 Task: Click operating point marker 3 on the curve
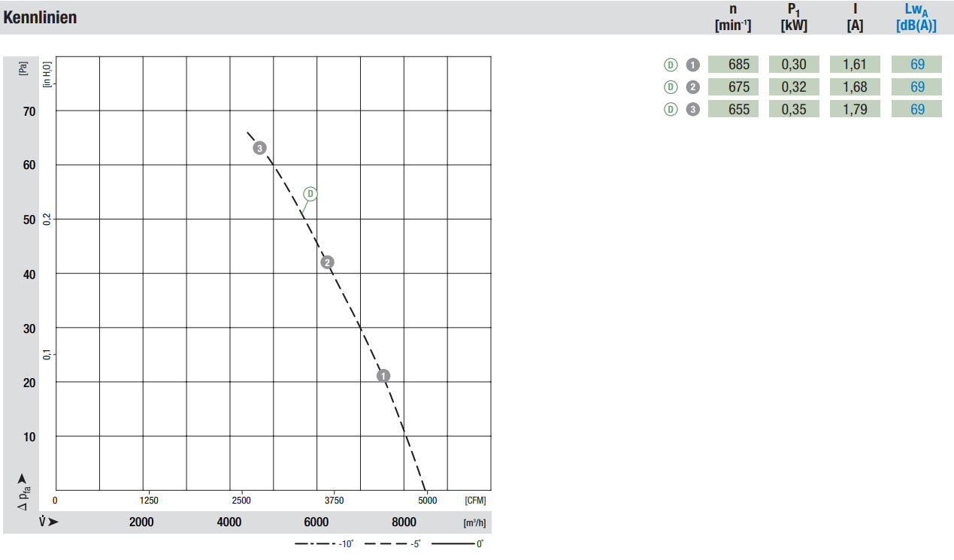[259, 148]
